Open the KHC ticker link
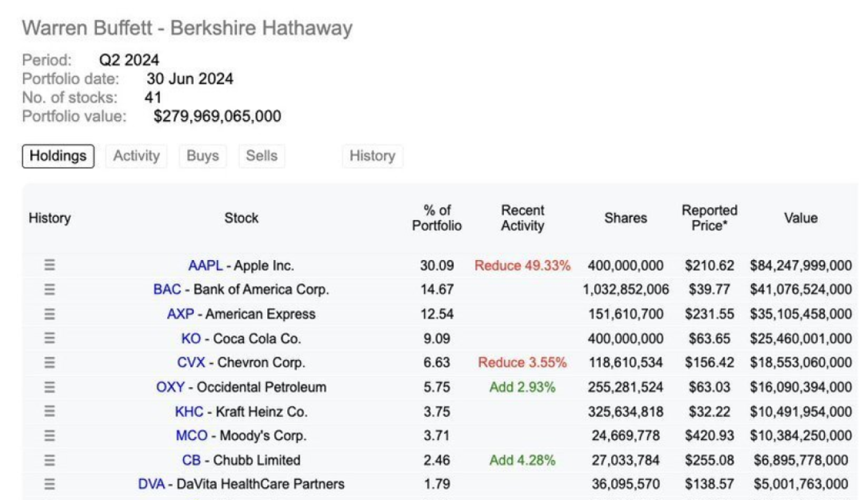 point(189,412)
